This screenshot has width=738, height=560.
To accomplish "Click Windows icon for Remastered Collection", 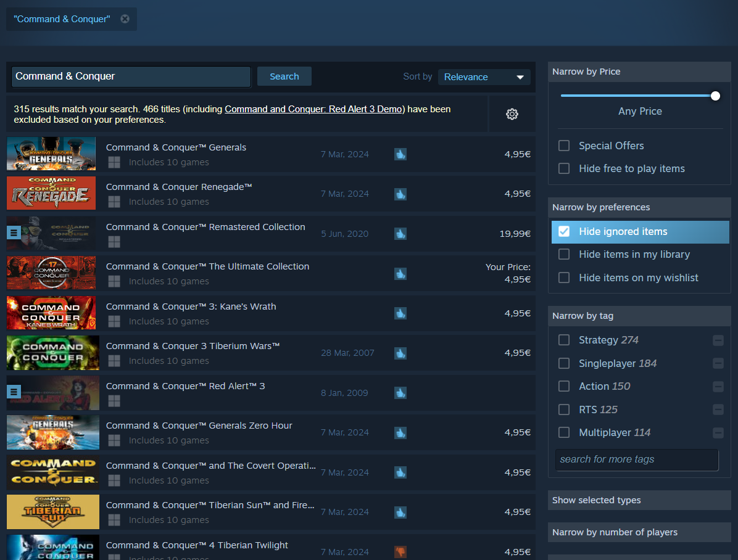I will [x=114, y=242].
